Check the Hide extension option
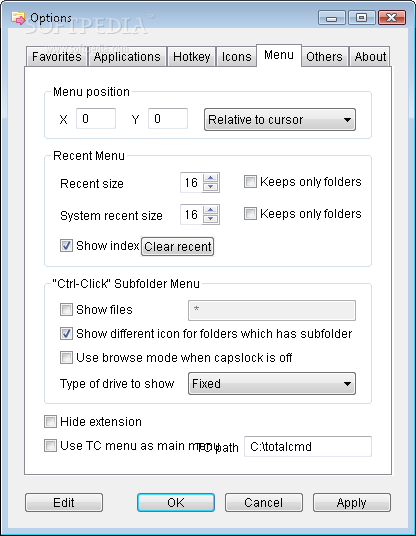Screen dimensions: 416x536 click(x=50, y=421)
